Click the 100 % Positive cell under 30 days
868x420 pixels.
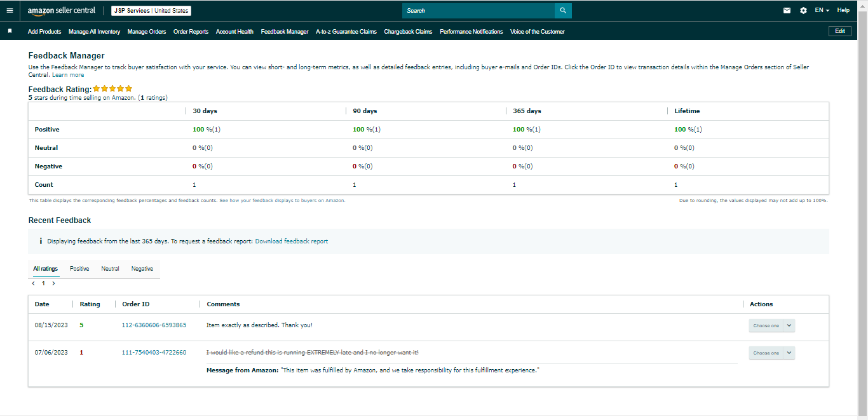tap(207, 130)
